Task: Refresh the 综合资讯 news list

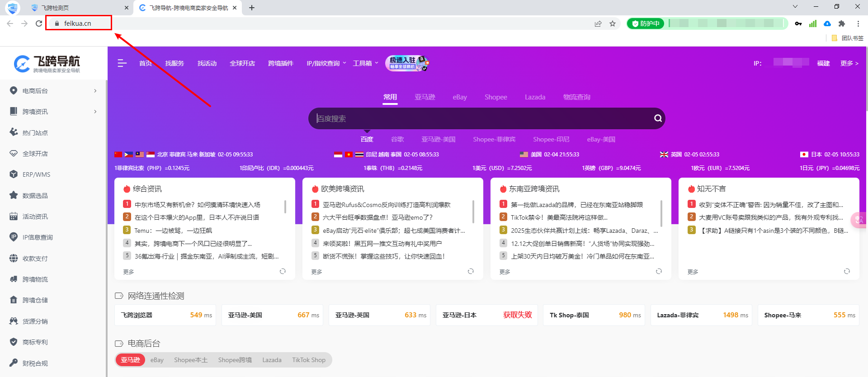Action: click(283, 271)
